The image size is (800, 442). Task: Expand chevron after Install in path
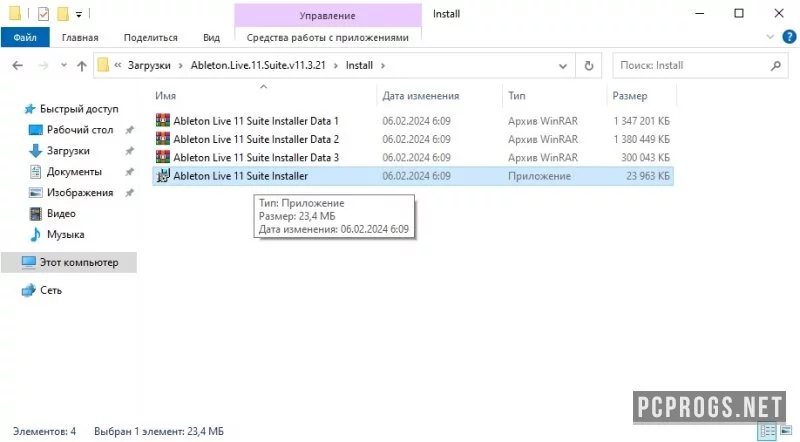click(x=383, y=65)
